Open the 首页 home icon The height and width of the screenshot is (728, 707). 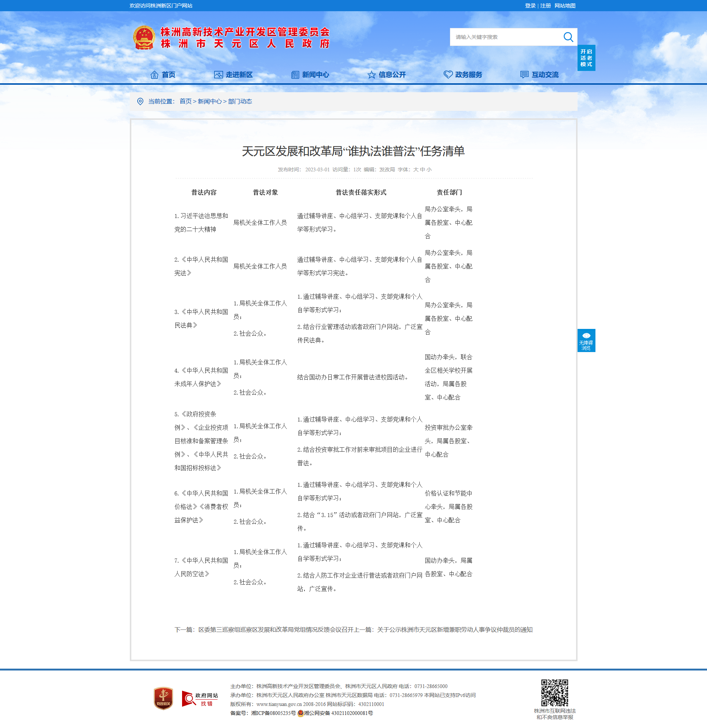154,75
